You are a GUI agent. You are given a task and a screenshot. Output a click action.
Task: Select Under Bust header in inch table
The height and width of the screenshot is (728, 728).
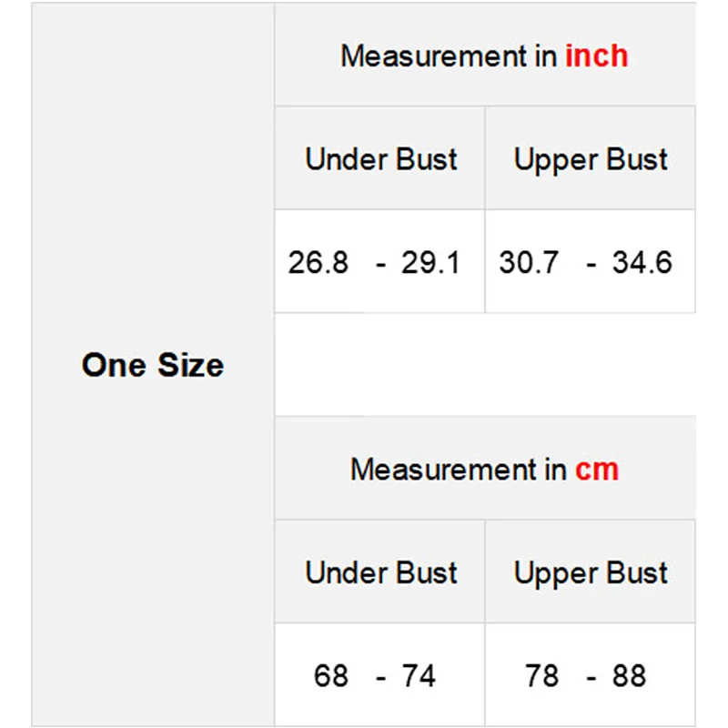point(380,159)
